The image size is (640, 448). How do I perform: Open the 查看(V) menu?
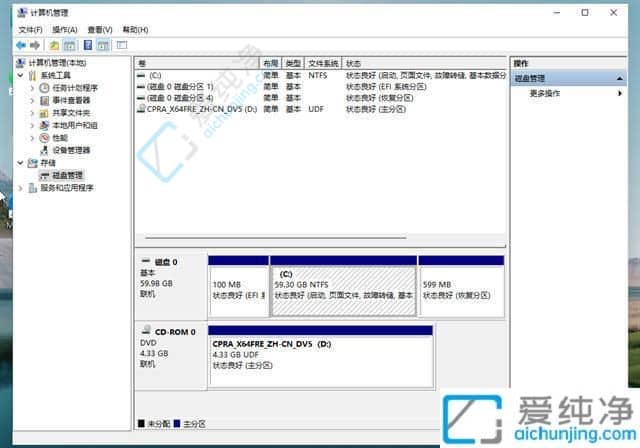click(x=100, y=30)
